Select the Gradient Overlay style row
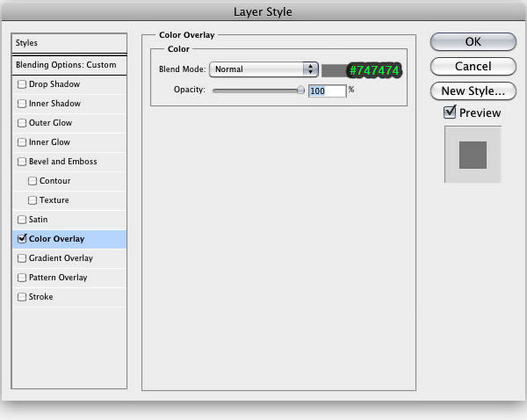Viewport: 527px width, 420px height. point(69,258)
